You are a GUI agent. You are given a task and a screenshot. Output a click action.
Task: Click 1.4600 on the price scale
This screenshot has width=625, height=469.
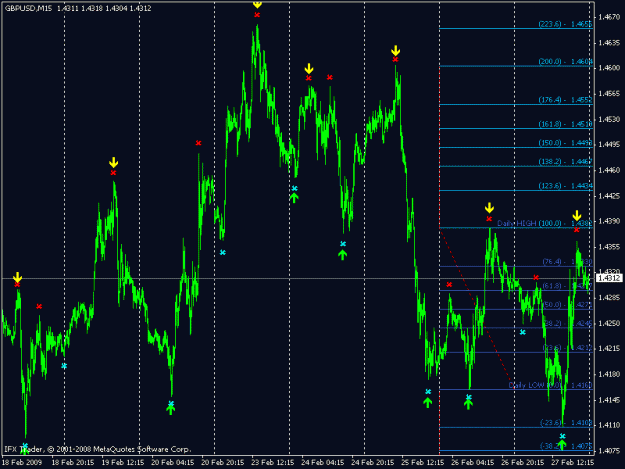pos(609,68)
